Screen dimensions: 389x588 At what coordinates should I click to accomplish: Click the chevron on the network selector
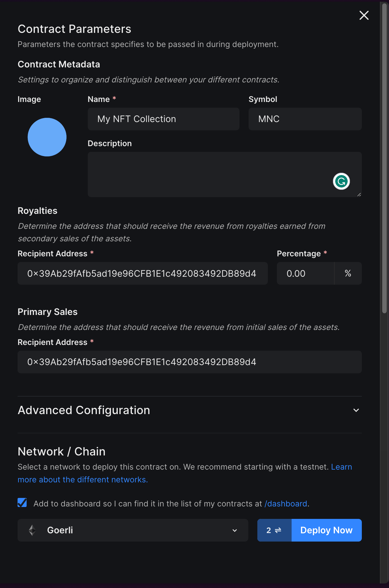tap(235, 530)
